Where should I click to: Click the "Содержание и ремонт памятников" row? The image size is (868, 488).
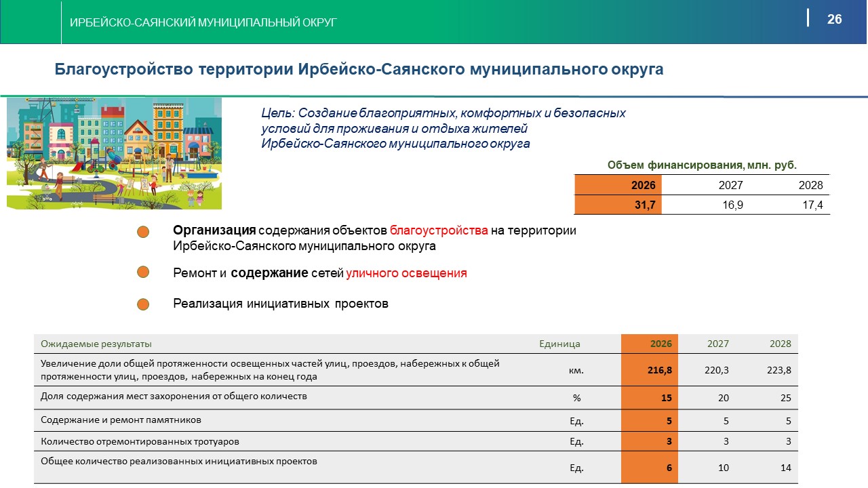click(121, 420)
